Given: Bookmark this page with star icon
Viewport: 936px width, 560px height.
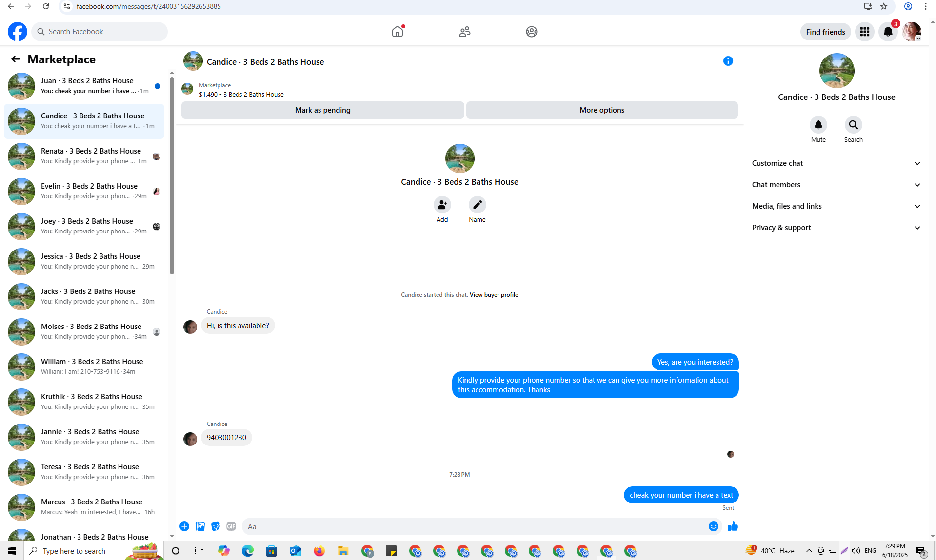Looking at the screenshot, I should coord(884,6).
